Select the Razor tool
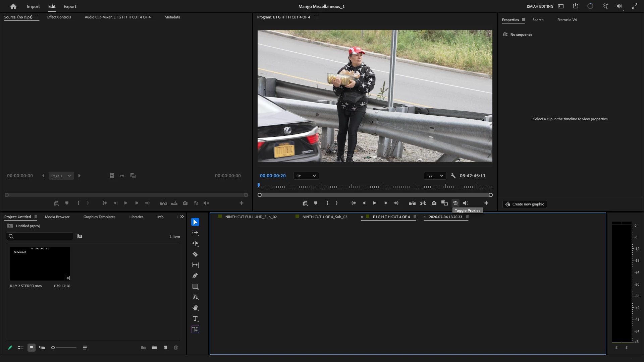 pyautogui.click(x=195, y=254)
